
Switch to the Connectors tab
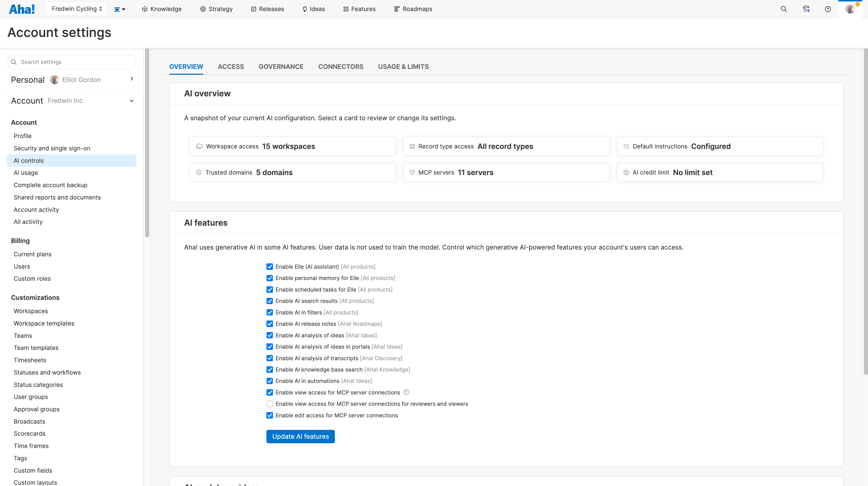point(341,67)
